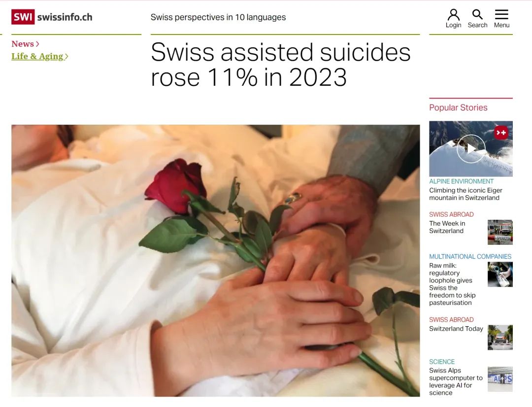532x407 pixels.
Task: Open the Life & Aging breadcrumb
Action: 37,56
